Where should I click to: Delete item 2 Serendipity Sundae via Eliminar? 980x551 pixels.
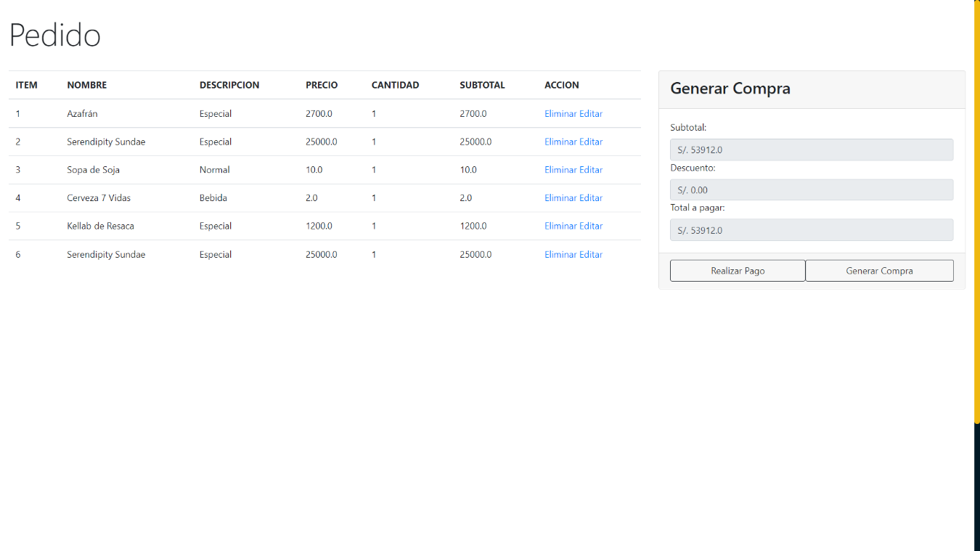point(560,142)
